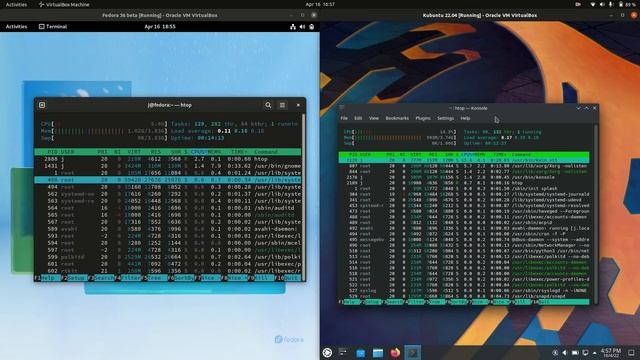Open hamburger menu in Fedora terminal
The image size is (640, 360).
click(282, 105)
